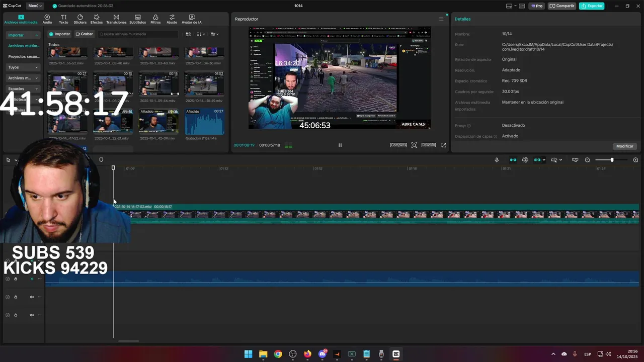Image resolution: width=644 pixels, height=362 pixels.
Task: Start voiceover recording with microphone icon
Action: pos(497,160)
